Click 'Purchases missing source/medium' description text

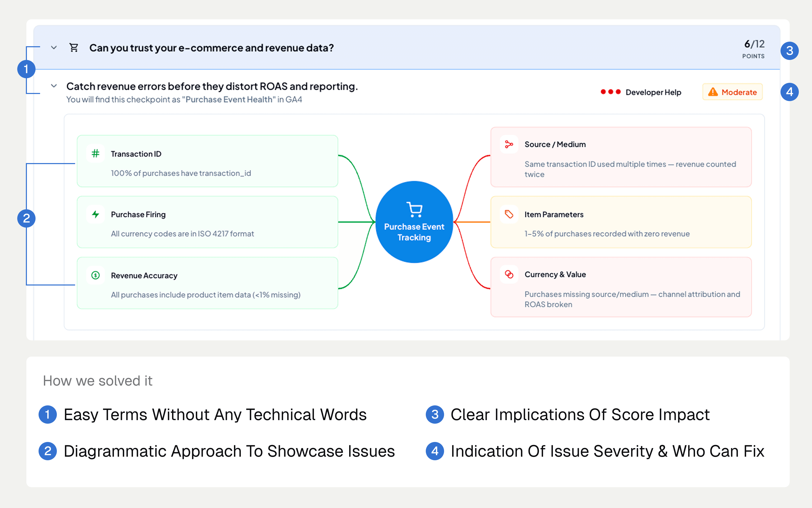point(632,299)
